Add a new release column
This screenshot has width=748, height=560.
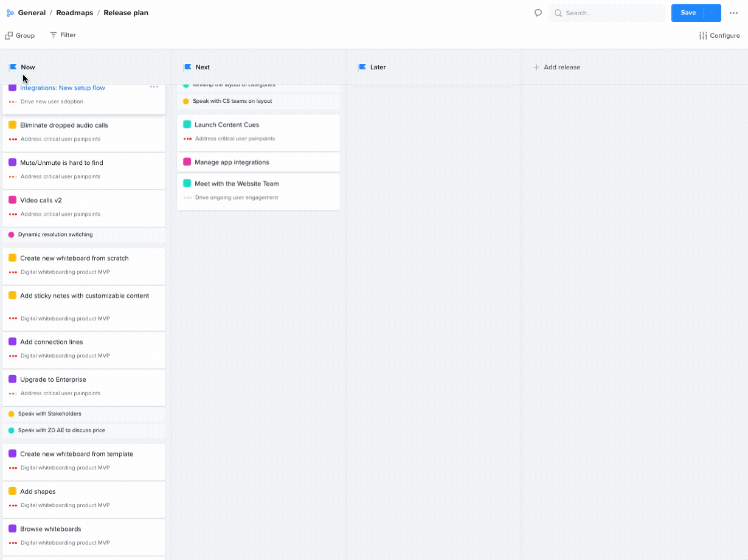[556, 67]
